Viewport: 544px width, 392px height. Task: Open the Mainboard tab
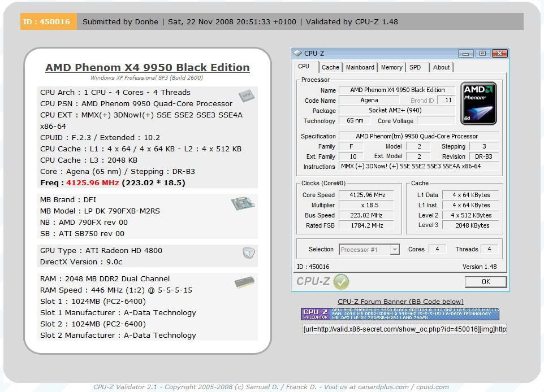[360, 67]
